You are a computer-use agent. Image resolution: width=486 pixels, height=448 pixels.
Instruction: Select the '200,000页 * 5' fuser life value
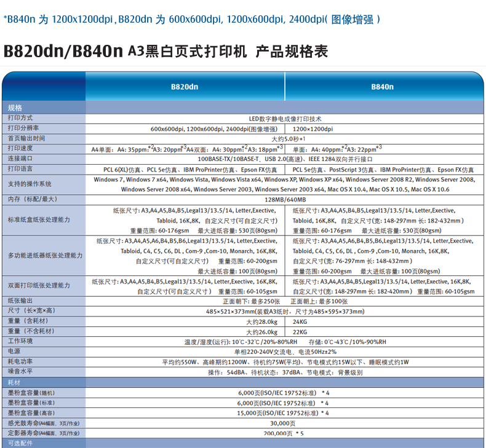(x=283, y=434)
